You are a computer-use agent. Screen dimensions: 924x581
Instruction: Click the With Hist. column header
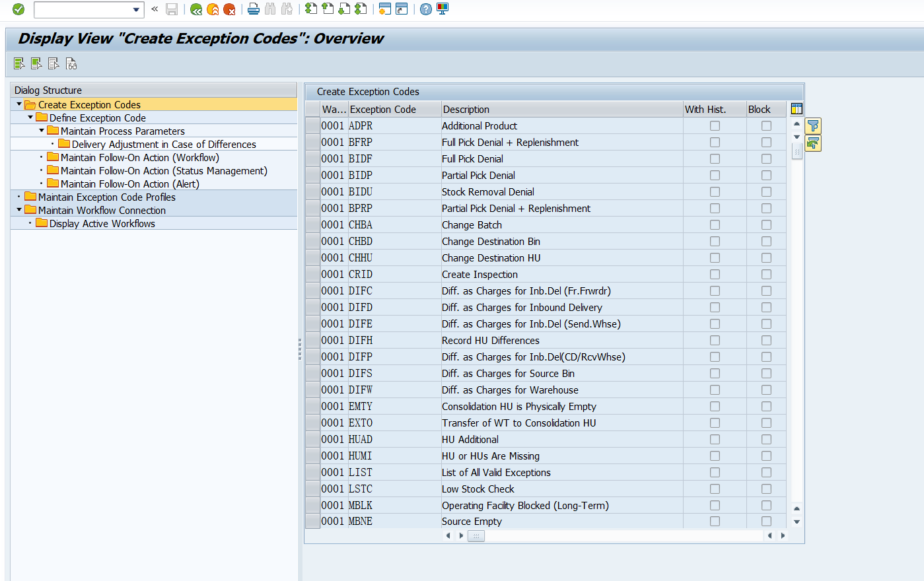[715, 109]
